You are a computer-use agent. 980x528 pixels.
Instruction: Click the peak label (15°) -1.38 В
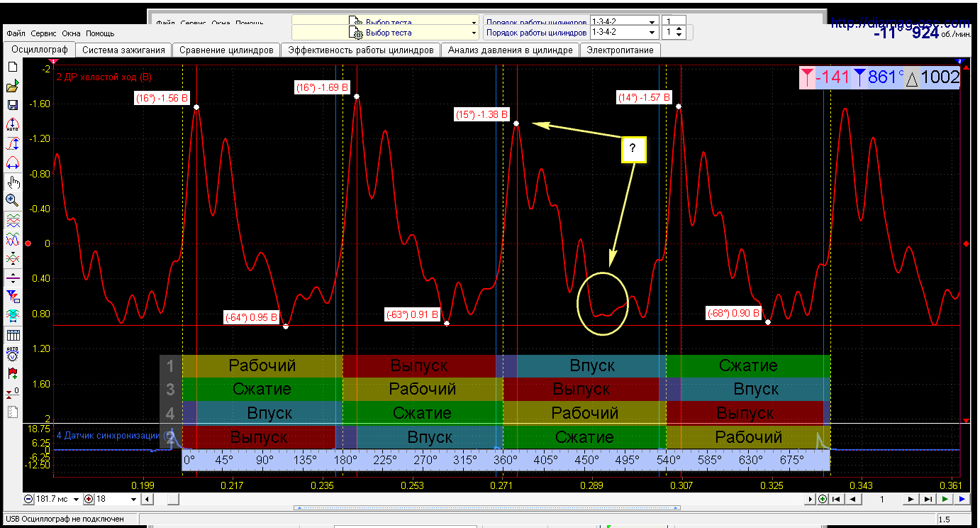pos(482,114)
